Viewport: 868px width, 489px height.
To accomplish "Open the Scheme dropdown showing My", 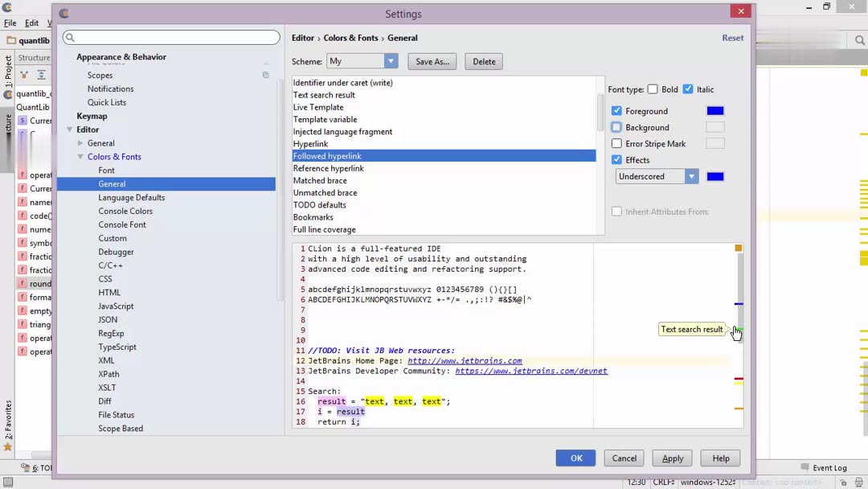I will [391, 61].
